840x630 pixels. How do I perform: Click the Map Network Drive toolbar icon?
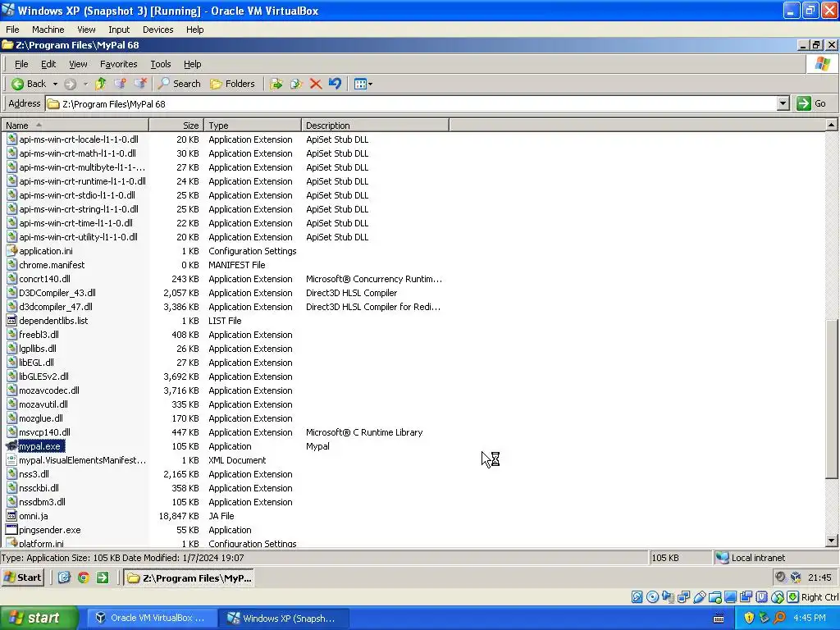(x=120, y=84)
